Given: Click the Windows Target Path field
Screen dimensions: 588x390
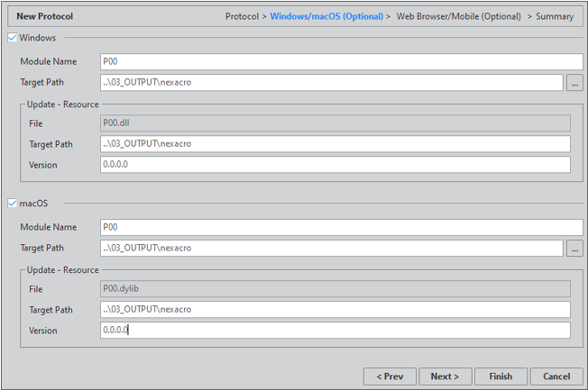Looking at the screenshot, I should [x=331, y=83].
